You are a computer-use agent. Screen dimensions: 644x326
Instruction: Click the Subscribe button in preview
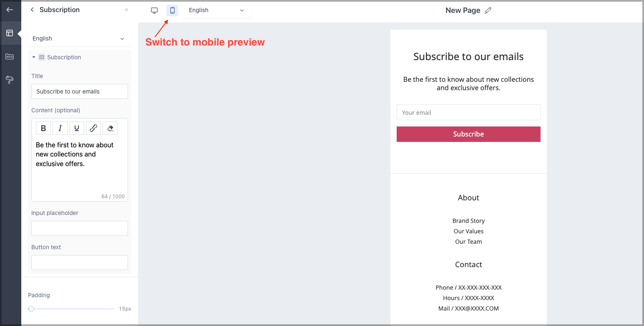point(468,134)
